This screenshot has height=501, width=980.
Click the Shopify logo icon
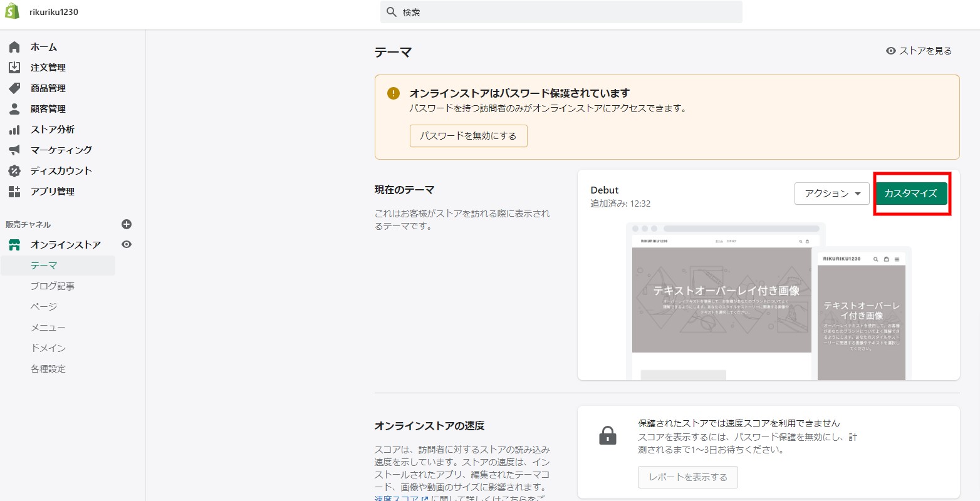click(x=13, y=12)
